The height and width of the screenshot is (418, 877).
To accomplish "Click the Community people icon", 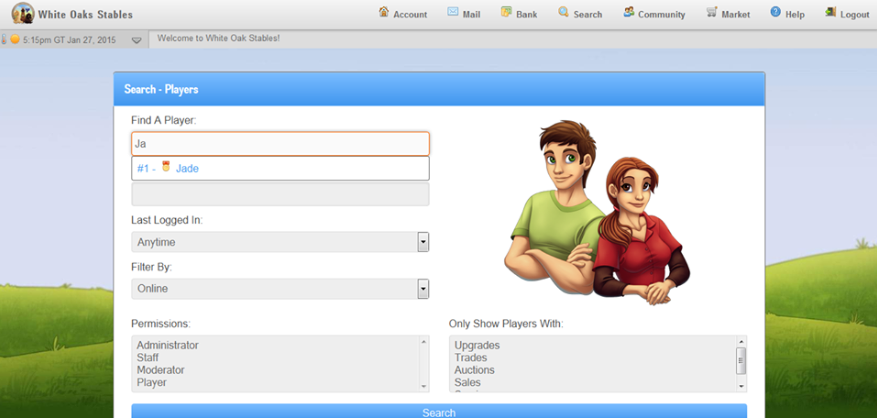I will (629, 12).
